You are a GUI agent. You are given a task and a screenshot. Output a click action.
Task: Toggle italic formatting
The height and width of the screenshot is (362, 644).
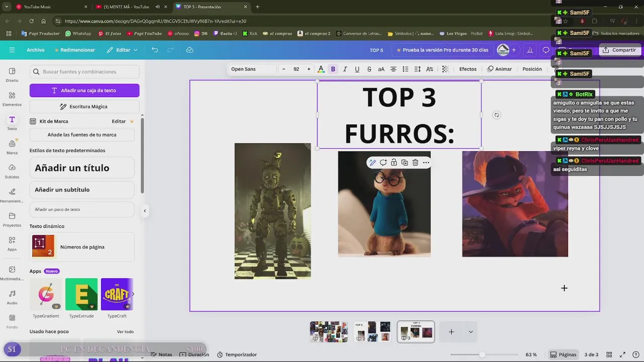[x=345, y=69]
